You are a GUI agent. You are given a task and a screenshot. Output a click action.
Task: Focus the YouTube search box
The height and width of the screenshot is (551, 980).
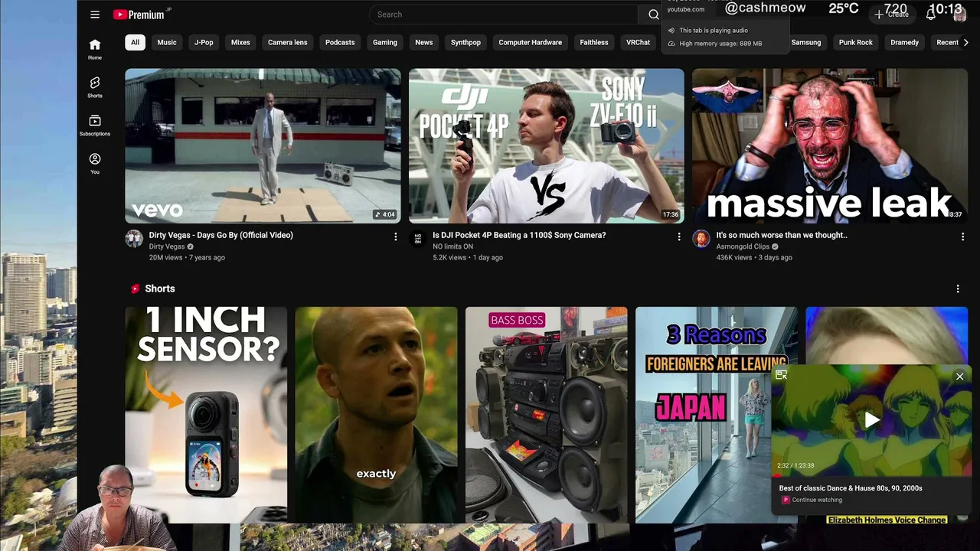504,15
